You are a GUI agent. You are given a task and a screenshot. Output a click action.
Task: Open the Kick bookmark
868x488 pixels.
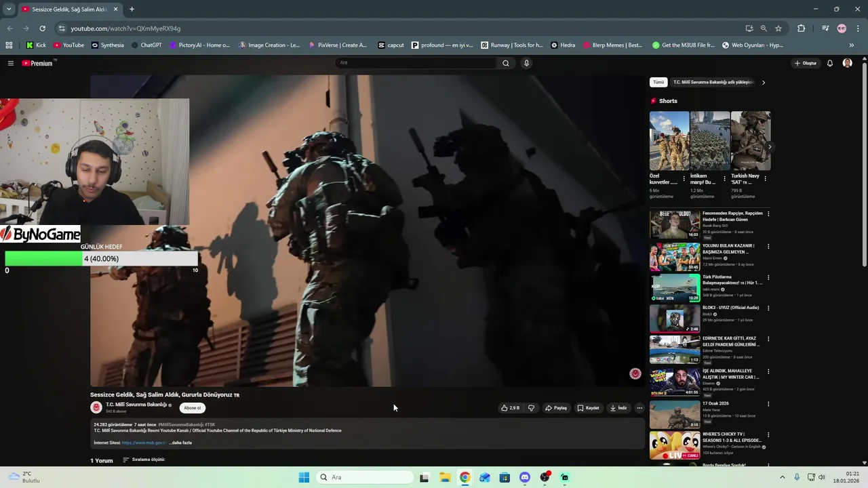point(36,45)
